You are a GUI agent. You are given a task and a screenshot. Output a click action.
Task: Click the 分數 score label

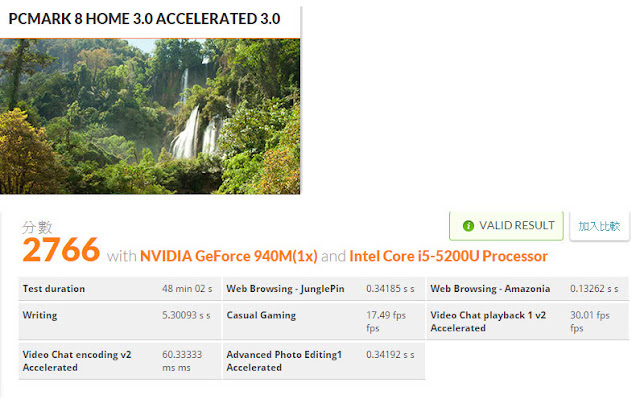click(37, 227)
